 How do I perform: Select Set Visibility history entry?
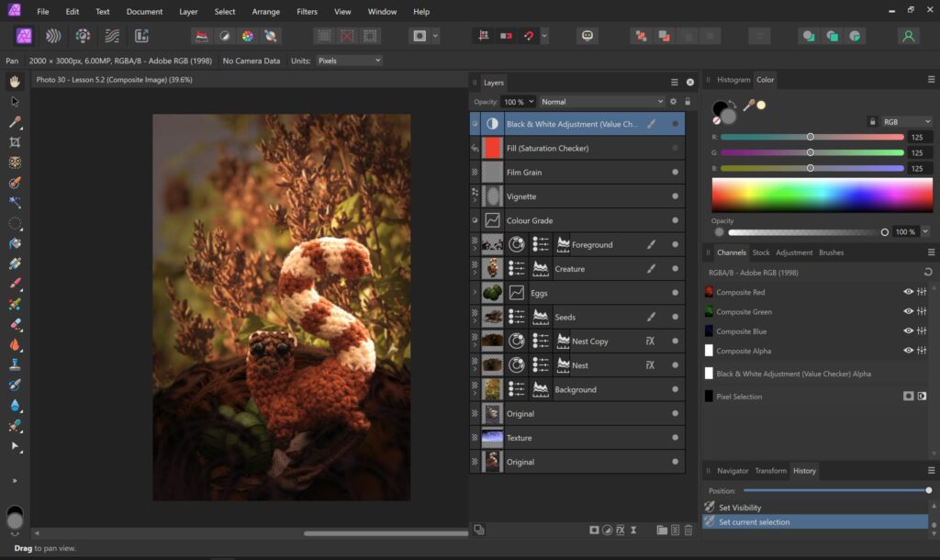tap(740, 507)
